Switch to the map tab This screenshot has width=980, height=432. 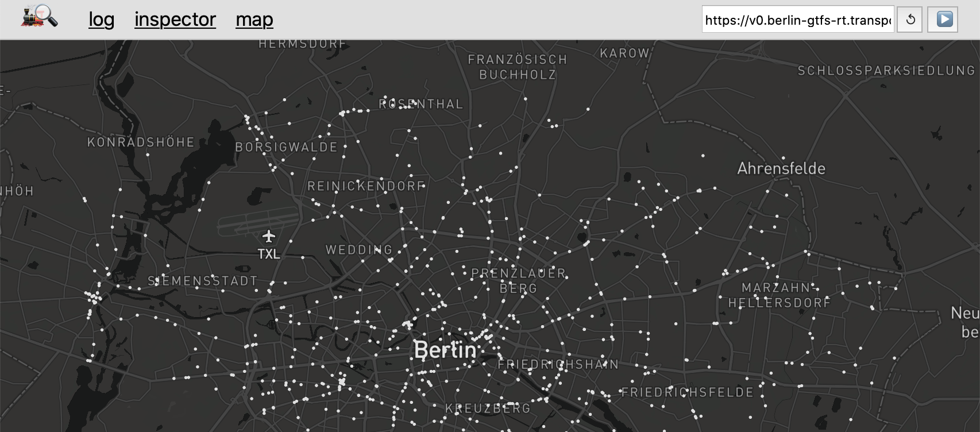click(x=254, y=20)
